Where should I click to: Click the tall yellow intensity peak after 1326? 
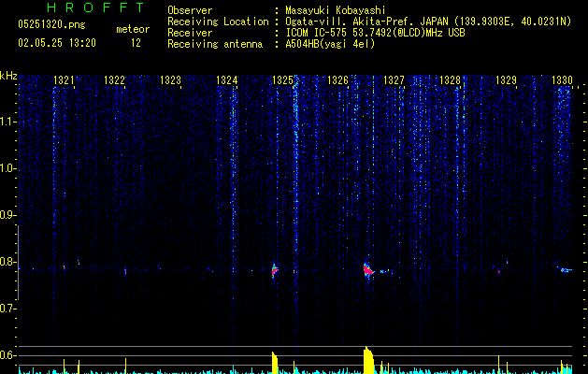click(368, 360)
